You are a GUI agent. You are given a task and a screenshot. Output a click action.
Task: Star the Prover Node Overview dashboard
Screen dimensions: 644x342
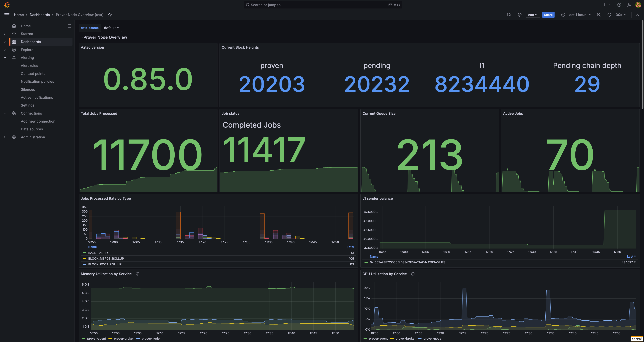110,15
